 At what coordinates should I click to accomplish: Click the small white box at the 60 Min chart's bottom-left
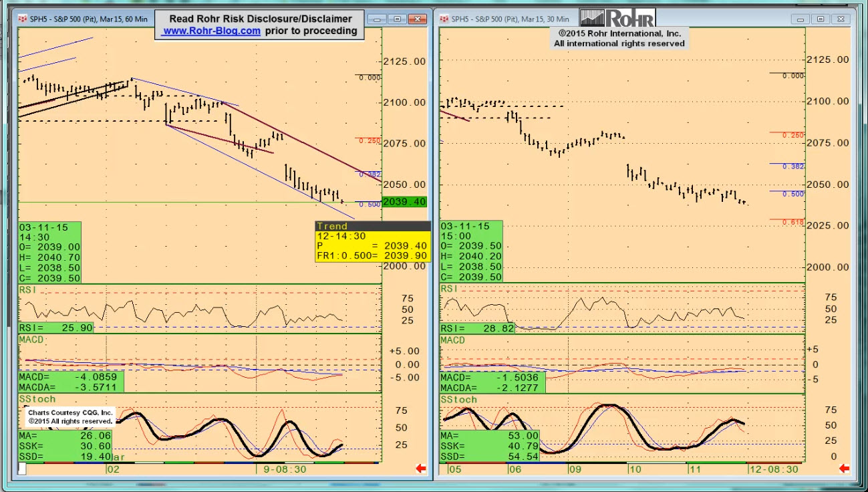(22, 469)
